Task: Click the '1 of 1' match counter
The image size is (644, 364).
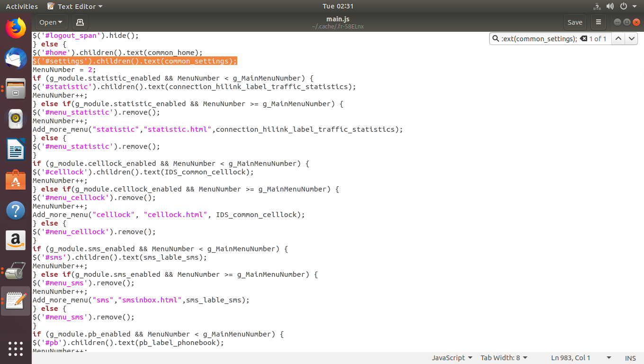Action: point(598,39)
